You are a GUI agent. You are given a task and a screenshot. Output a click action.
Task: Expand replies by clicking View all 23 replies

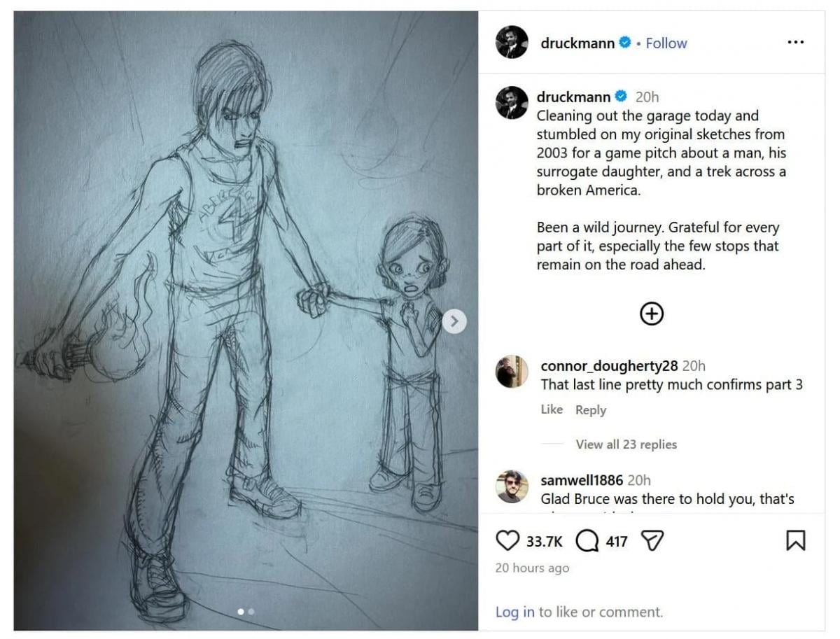(626, 444)
